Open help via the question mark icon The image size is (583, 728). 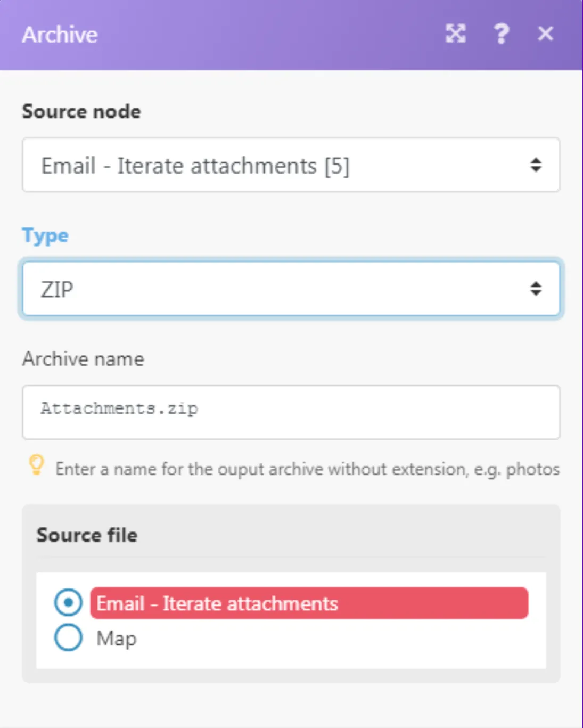pos(501,34)
